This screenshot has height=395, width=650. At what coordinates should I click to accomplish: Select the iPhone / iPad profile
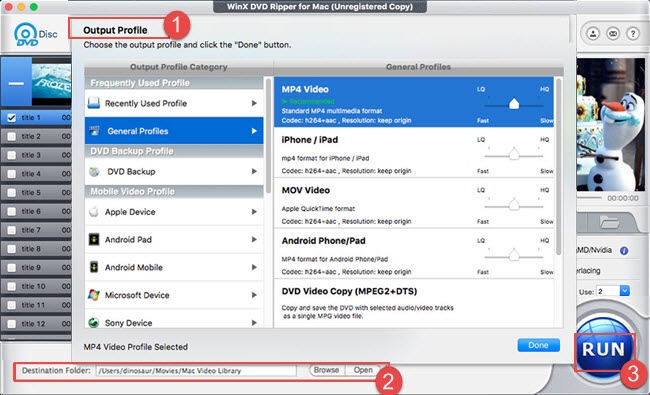coord(414,153)
